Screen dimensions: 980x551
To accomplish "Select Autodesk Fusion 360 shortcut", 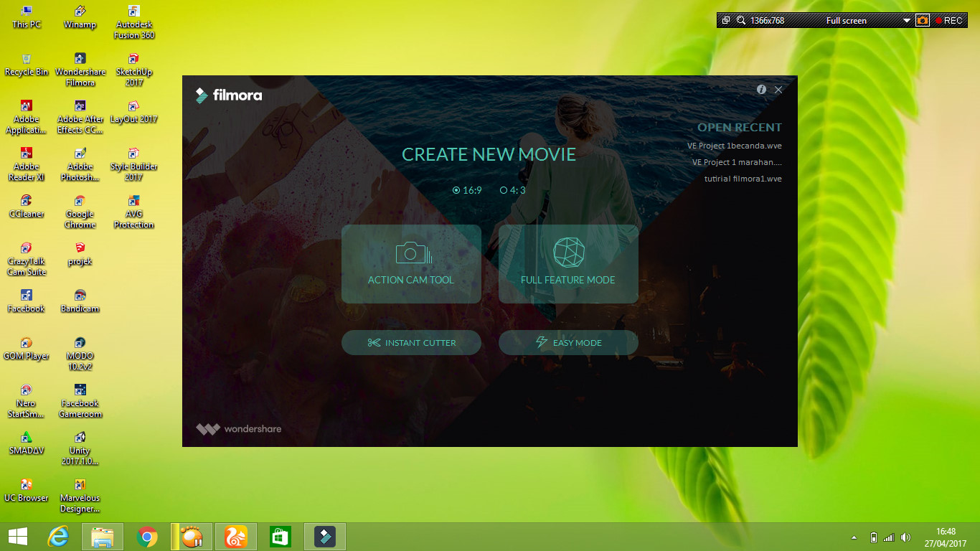I will coord(133,22).
